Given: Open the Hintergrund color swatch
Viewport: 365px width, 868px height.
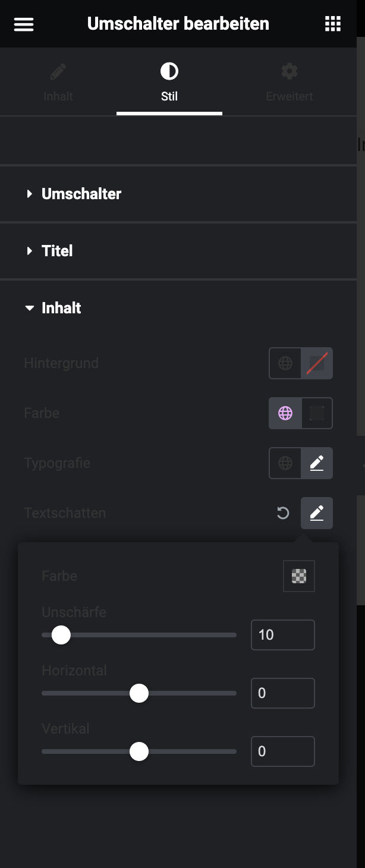Looking at the screenshot, I should click(317, 363).
